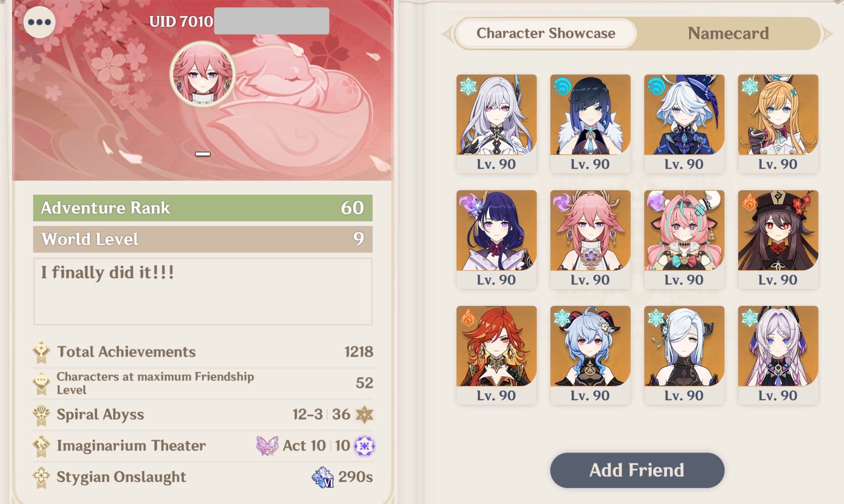Open the blue-haired Ganyu showcase portrait
844x504 pixels.
pos(590,355)
